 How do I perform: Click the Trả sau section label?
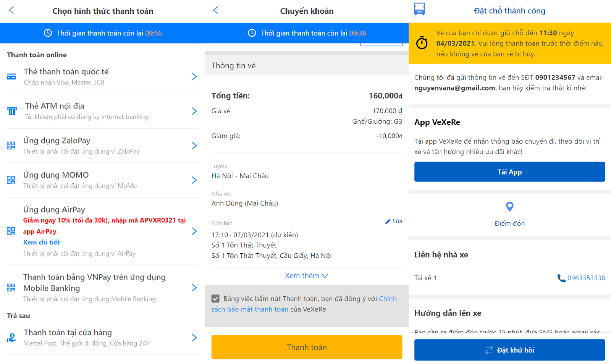coord(18,316)
